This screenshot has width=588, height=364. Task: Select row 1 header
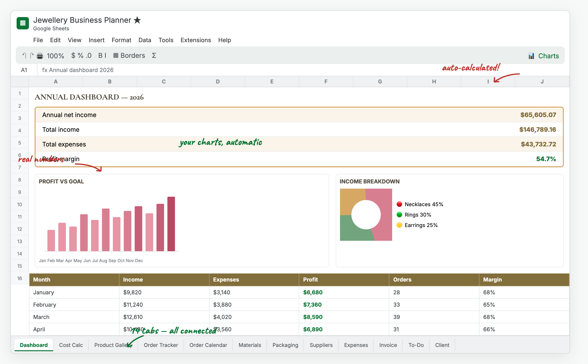(20, 93)
